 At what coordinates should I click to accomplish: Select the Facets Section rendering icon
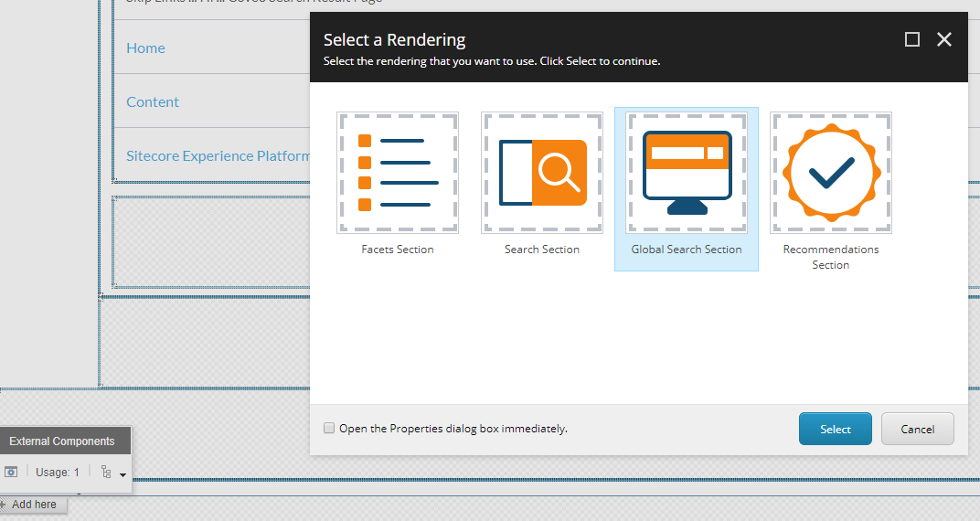click(397, 173)
